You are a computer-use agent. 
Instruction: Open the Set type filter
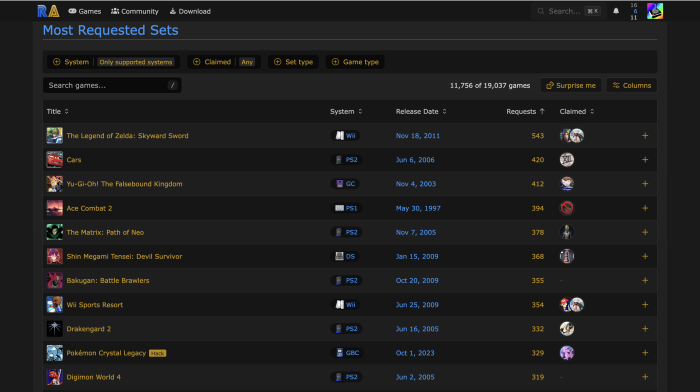click(293, 62)
